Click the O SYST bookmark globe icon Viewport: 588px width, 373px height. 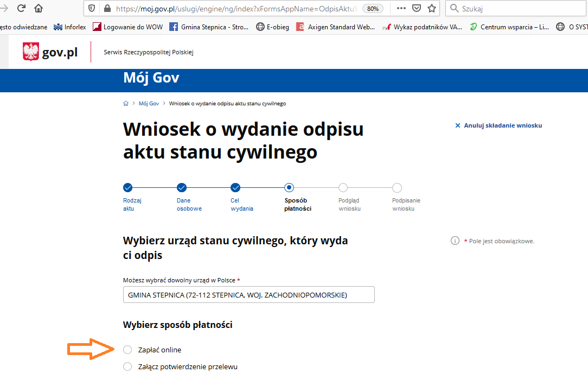coord(560,27)
